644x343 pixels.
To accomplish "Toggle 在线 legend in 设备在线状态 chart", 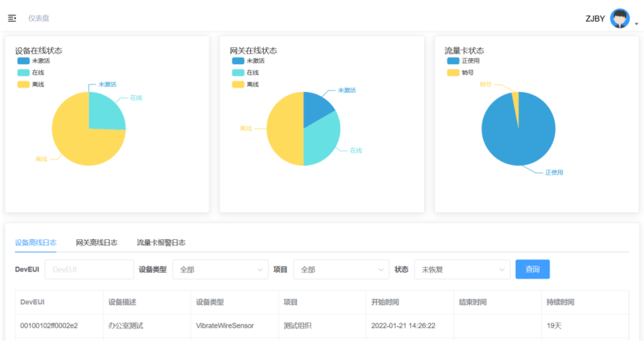I will click(x=30, y=72).
